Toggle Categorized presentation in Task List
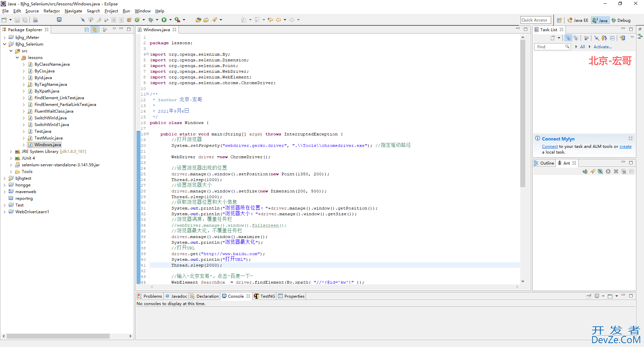644x347 pixels. [568, 38]
